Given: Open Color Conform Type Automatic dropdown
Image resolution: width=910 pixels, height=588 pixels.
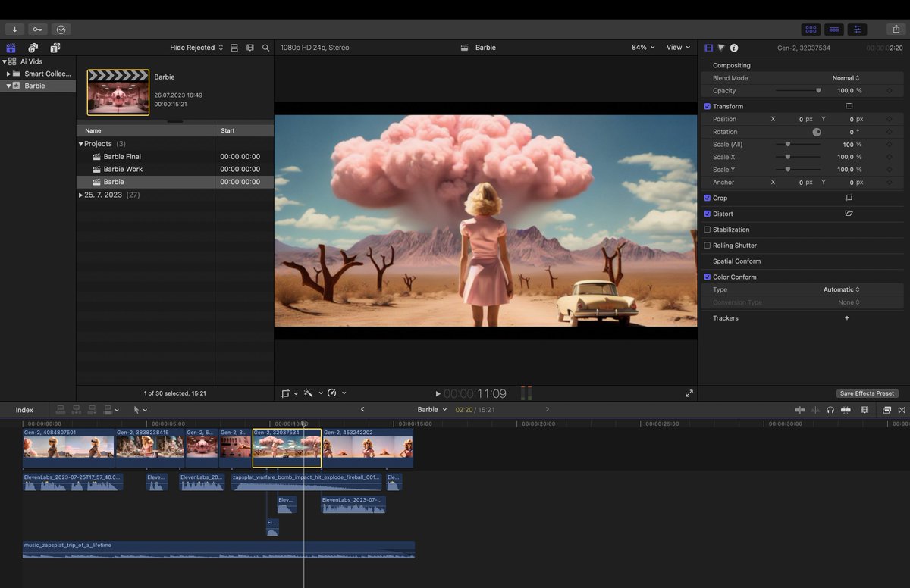Looking at the screenshot, I should point(842,289).
